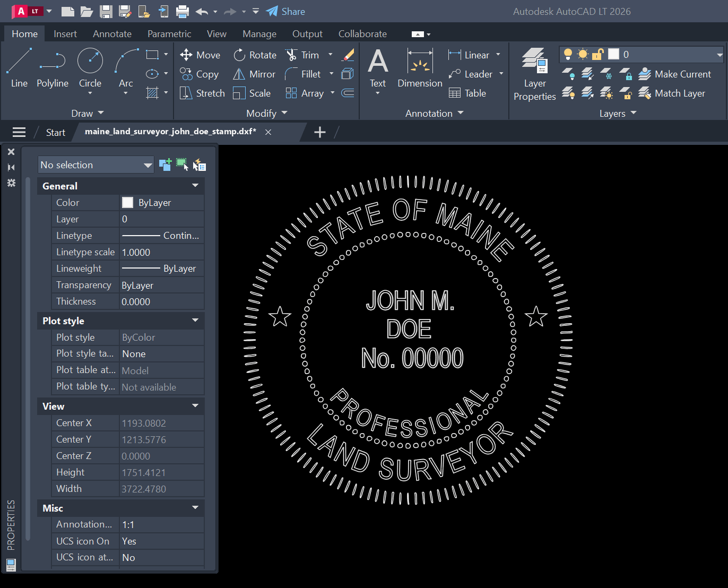Viewport: 728px width, 588px height.
Task: Click the Linear dimension button
Action: (x=469, y=55)
